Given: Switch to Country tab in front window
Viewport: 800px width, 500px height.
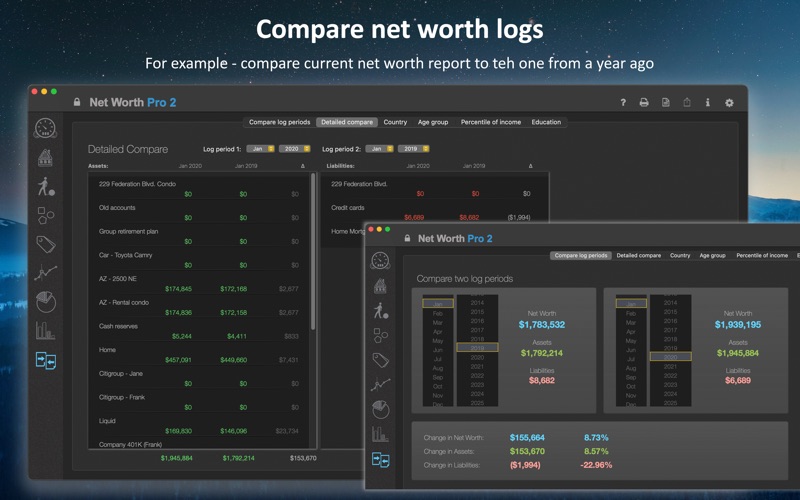Looking at the screenshot, I should pos(680,256).
